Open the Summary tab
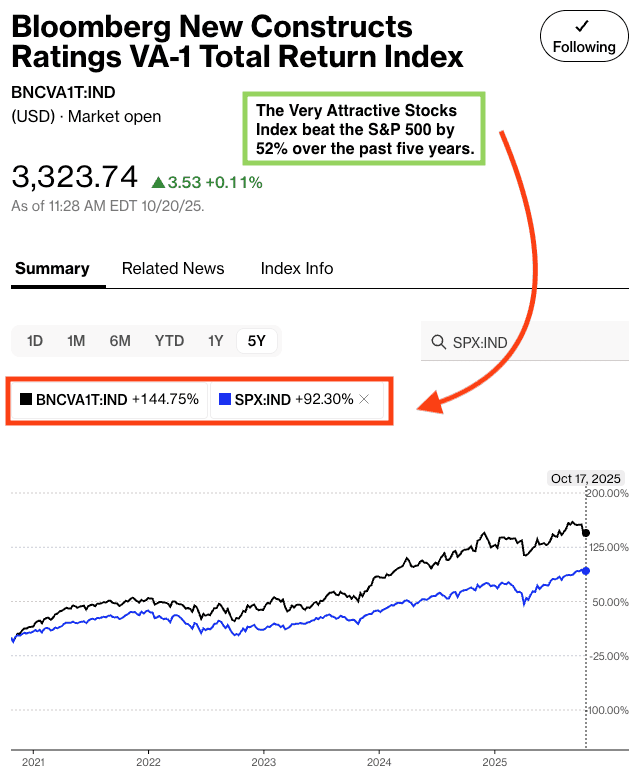Screen dimensions: 644x776 [x=52, y=268]
